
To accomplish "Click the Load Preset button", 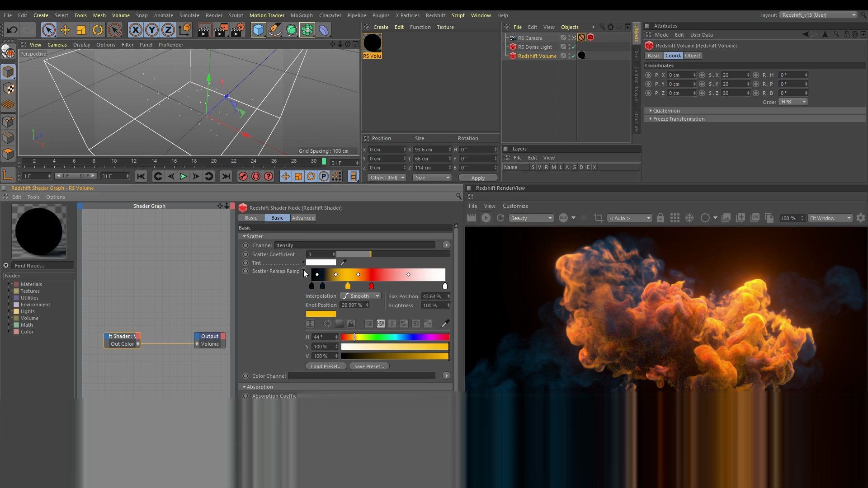I will 325,366.
